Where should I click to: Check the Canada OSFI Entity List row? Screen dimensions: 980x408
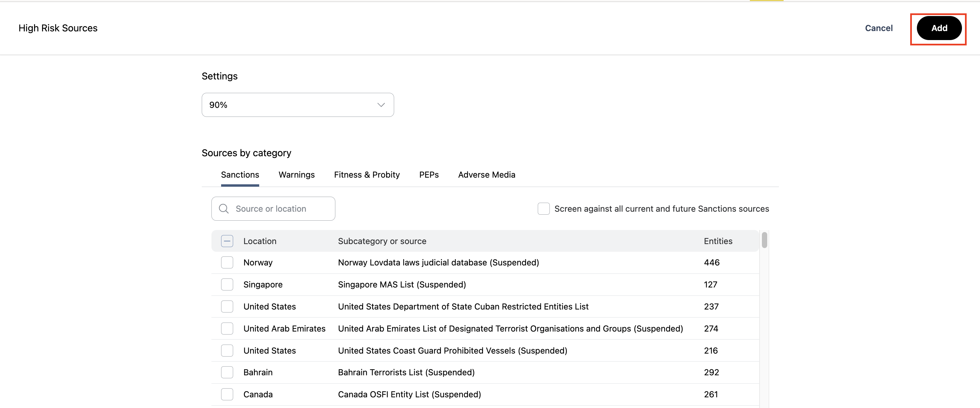(x=227, y=394)
